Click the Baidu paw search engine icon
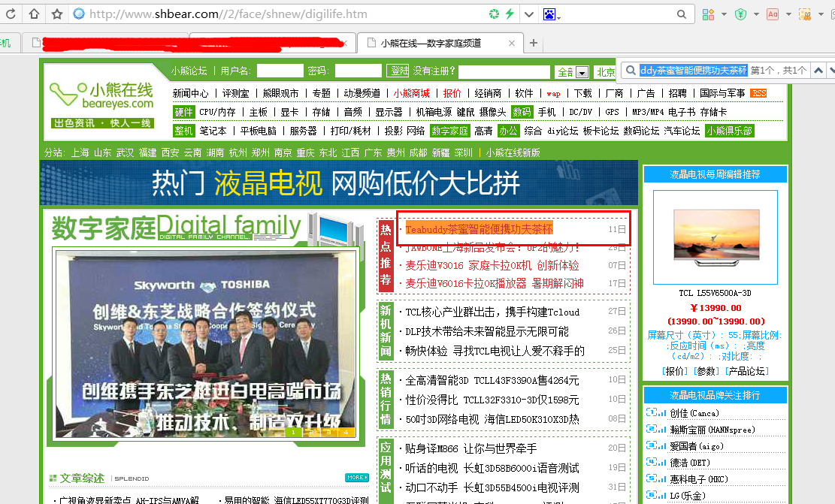The height and width of the screenshot is (504, 835). pyautogui.click(x=550, y=14)
